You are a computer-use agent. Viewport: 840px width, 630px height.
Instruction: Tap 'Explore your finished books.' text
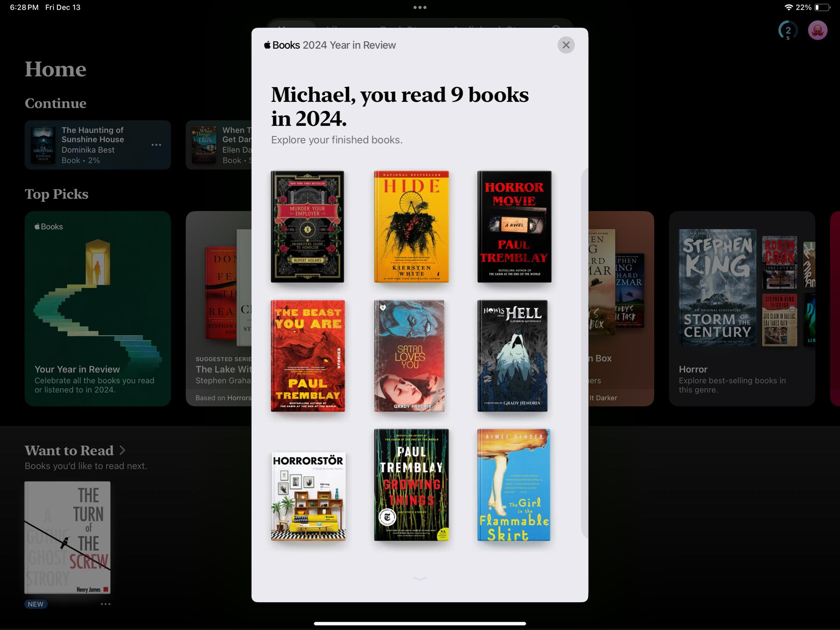coord(337,140)
